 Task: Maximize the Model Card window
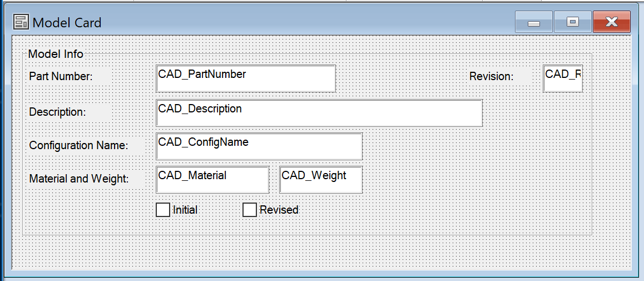(572, 22)
